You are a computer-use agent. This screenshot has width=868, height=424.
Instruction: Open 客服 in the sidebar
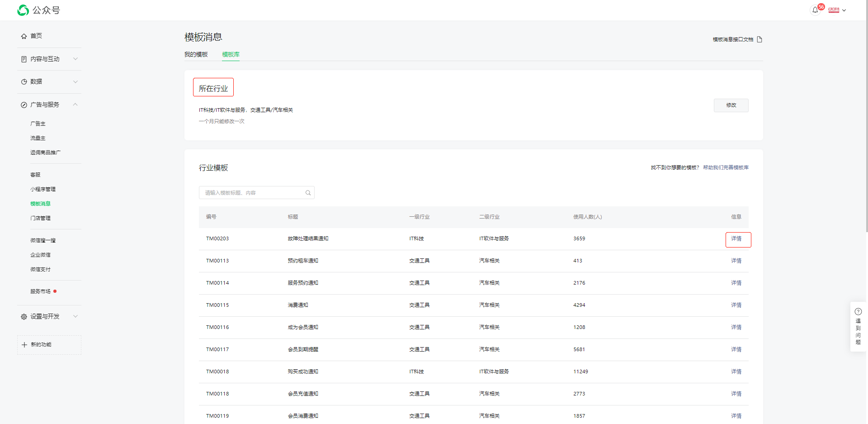pos(35,175)
